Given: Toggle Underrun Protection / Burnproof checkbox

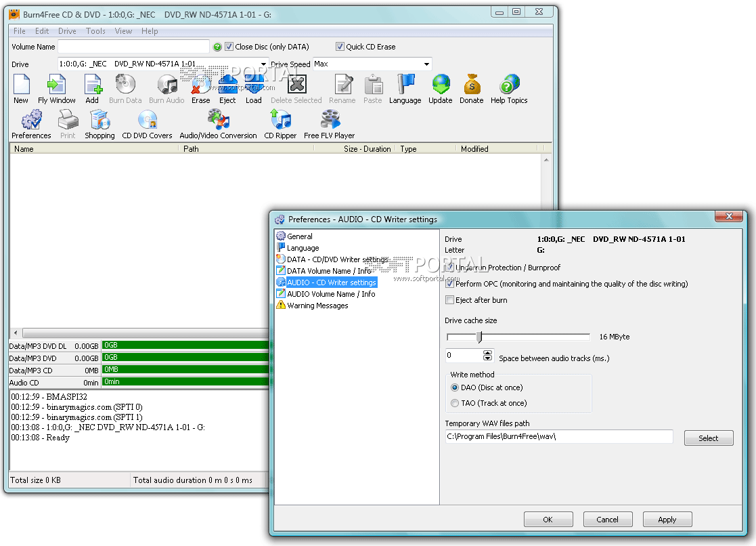Looking at the screenshot, I should (450, 268).
